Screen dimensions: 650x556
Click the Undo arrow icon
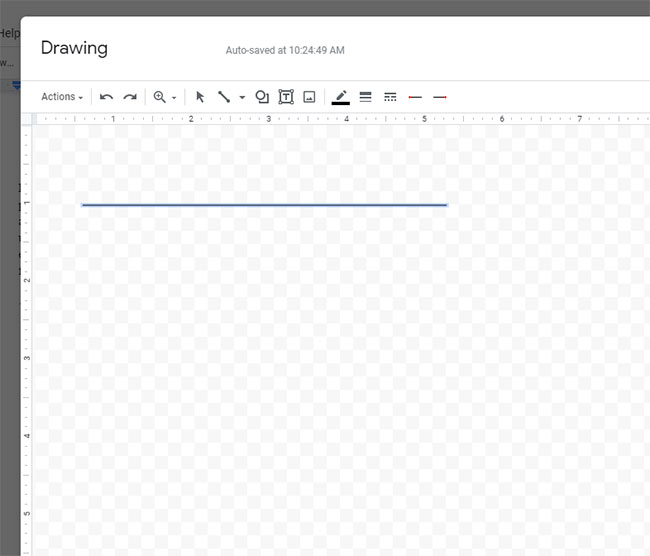point(106,97)
